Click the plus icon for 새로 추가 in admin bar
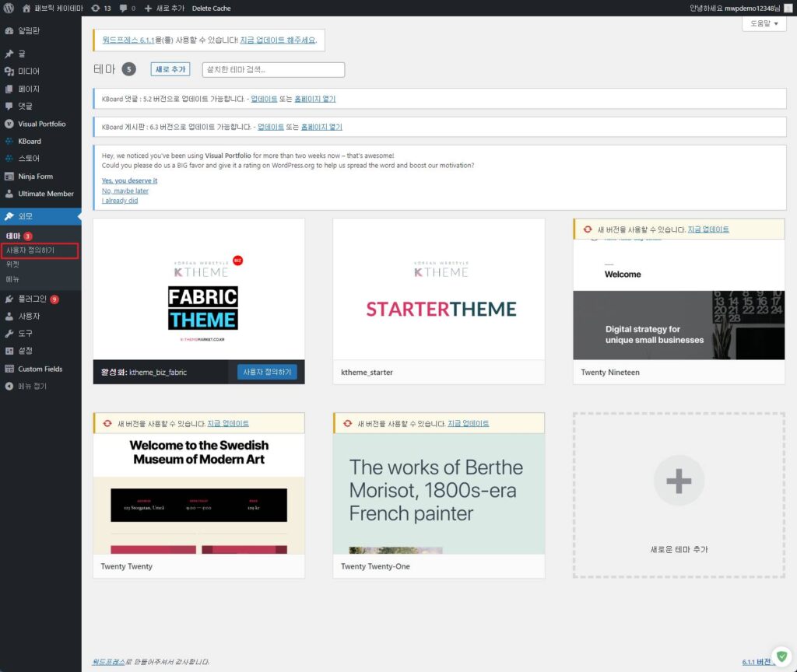Image resolution: width=797 pixels, height=672 pixels. pos(148,8)
